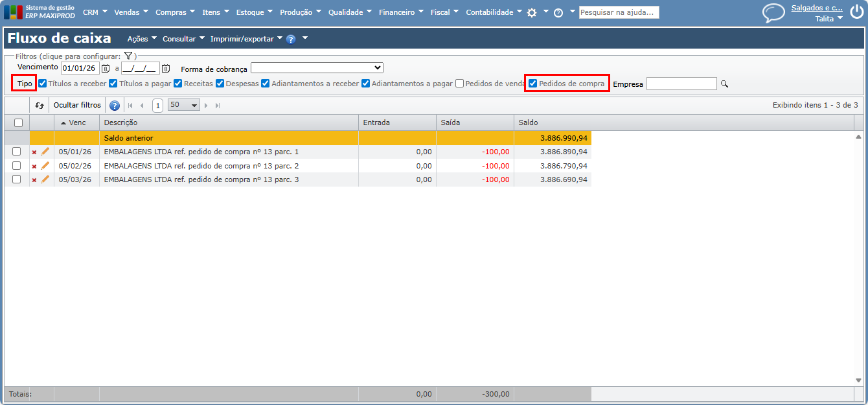Delete the 05/02/26 entry red X
The image size is (868, 405).
click(x=34, y=167)
